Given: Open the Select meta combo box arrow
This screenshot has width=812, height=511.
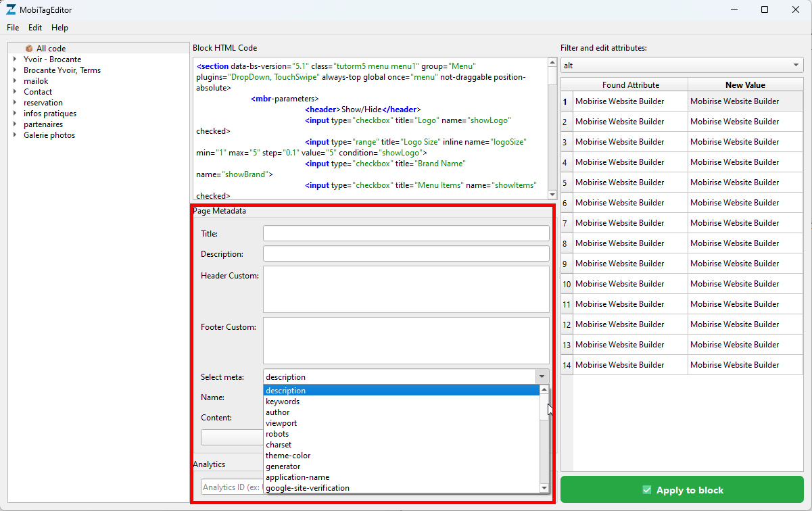Looking at the screenshot, I should tap(542, 376).
